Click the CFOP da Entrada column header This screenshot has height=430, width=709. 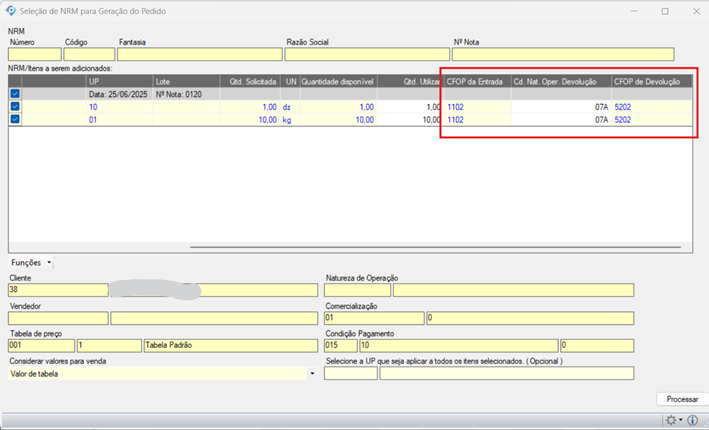point(475,81)
